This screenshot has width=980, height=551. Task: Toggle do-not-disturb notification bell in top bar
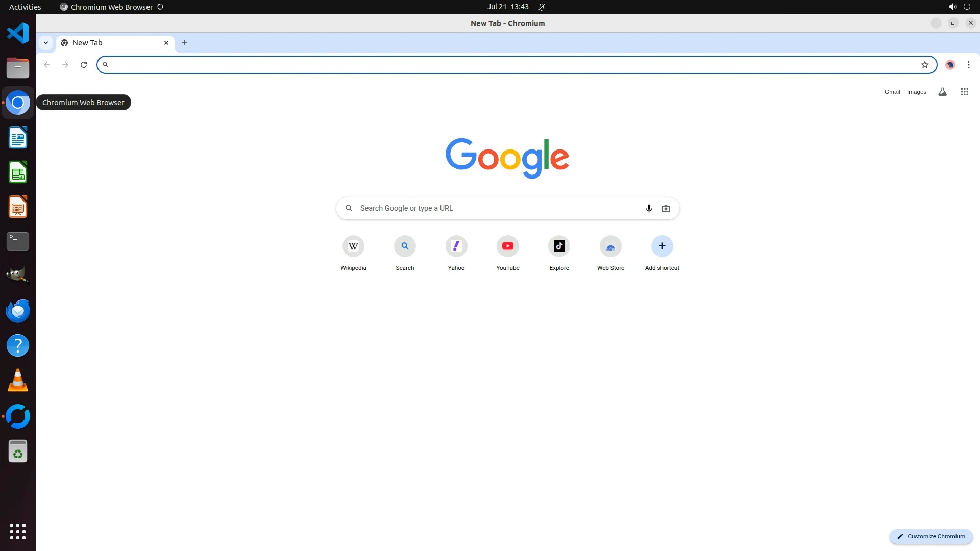[542, 7]
